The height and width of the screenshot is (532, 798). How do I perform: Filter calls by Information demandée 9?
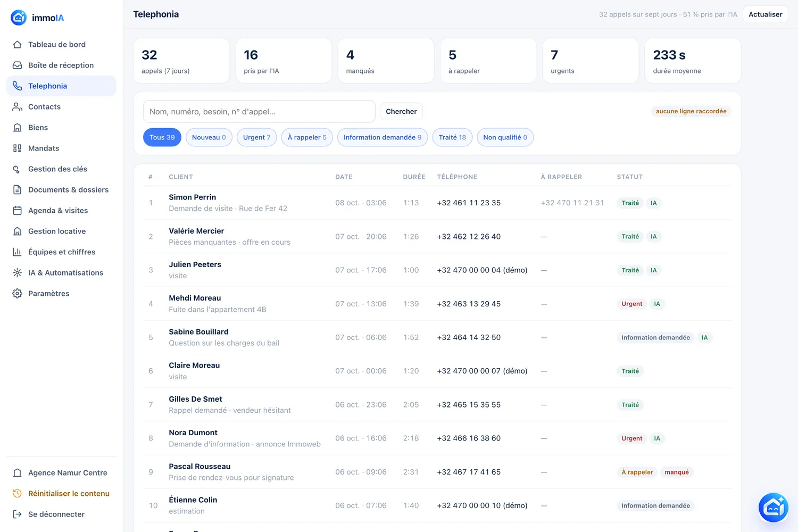[383, 137]
